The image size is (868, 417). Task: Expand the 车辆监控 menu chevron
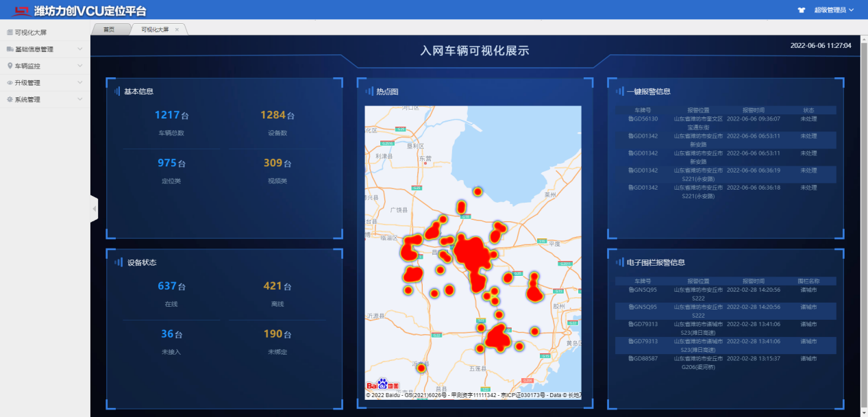tap(80, 66)
